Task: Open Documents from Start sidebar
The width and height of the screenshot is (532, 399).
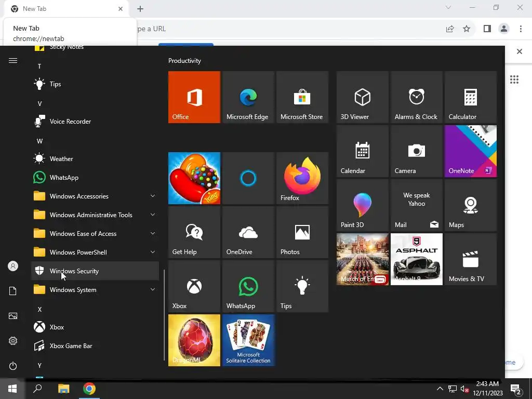Action: click(13, 291)
